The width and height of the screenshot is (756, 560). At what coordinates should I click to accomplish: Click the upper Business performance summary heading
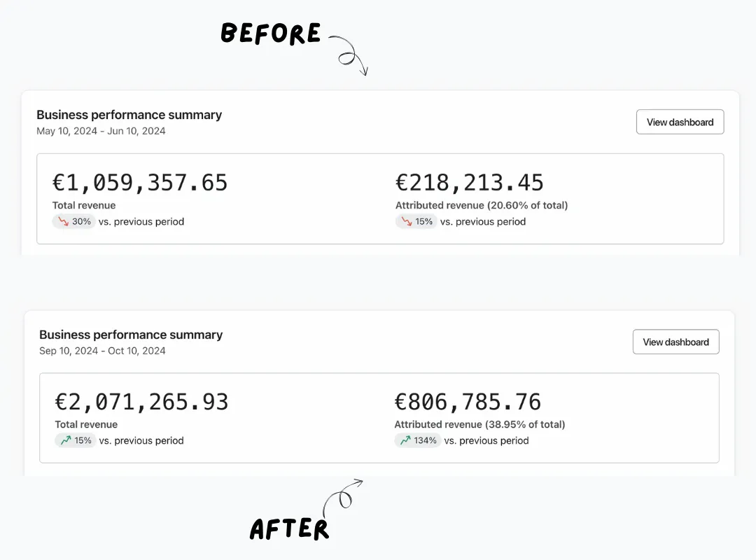pyautogui.click(x=129, y=115)
